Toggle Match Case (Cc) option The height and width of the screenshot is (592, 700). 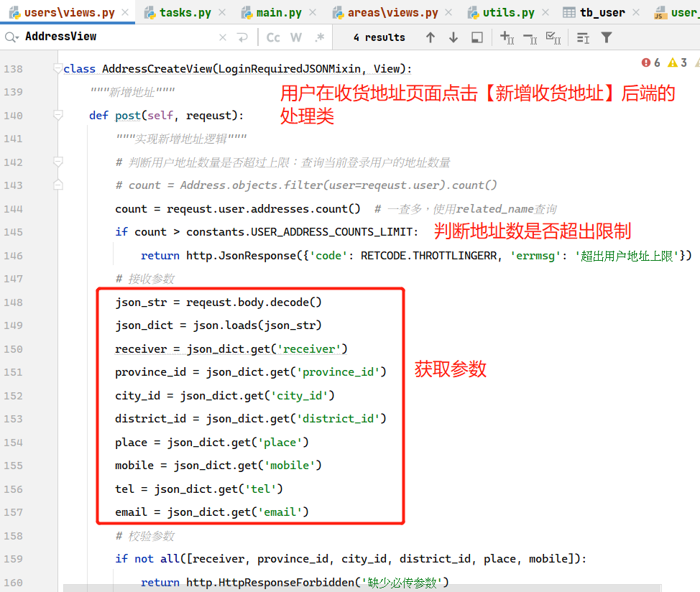273,37
